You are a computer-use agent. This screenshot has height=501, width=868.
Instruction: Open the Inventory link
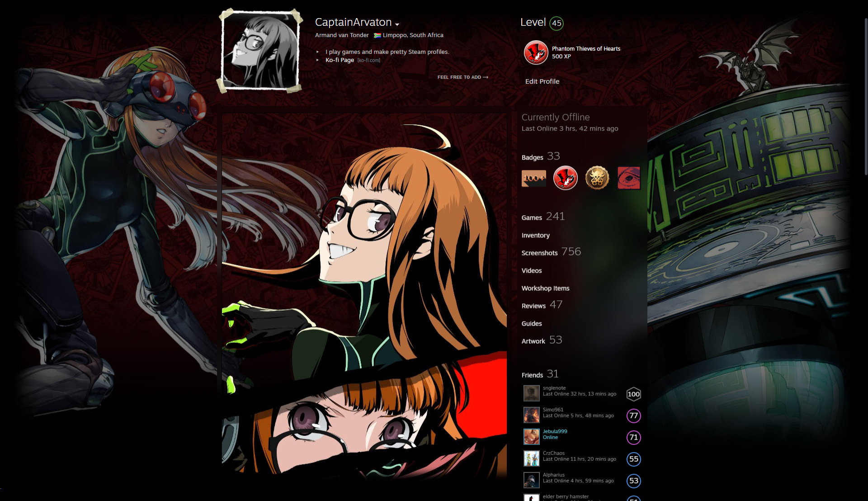click(536, 235)
